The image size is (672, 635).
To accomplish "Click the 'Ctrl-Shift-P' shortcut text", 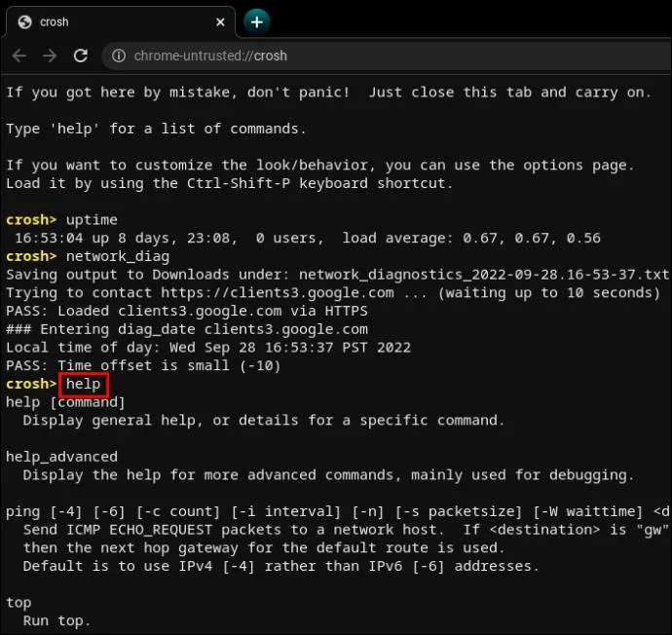I will (x=239, y=183).
